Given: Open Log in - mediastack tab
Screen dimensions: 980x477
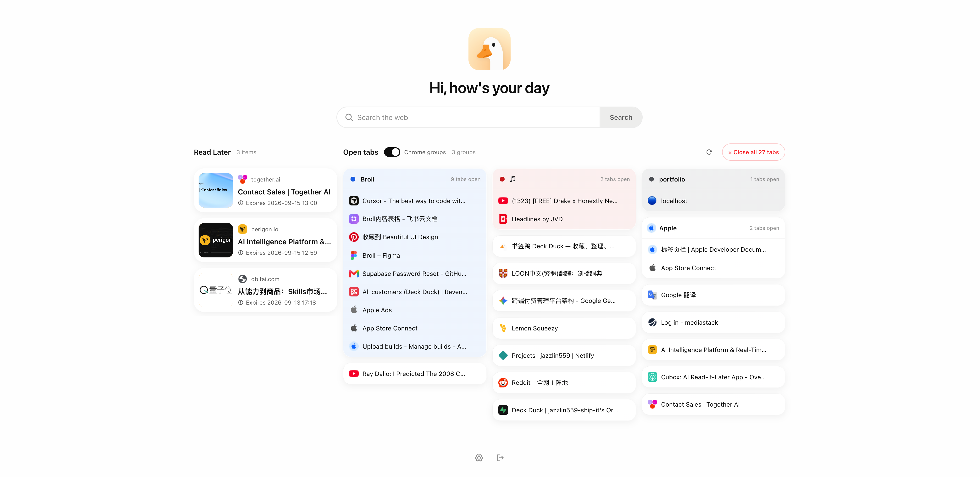Looking at the screenshot, I should [713, 323].
